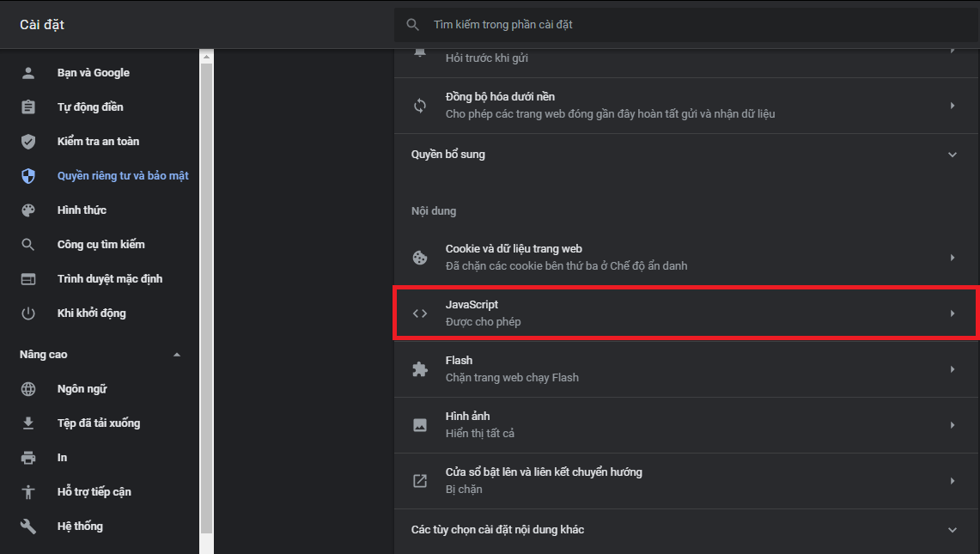Click the wrench icon for Hệ thống
Image resolution: width=980 pixels, height=554 pixels.
tap(28, 527)
